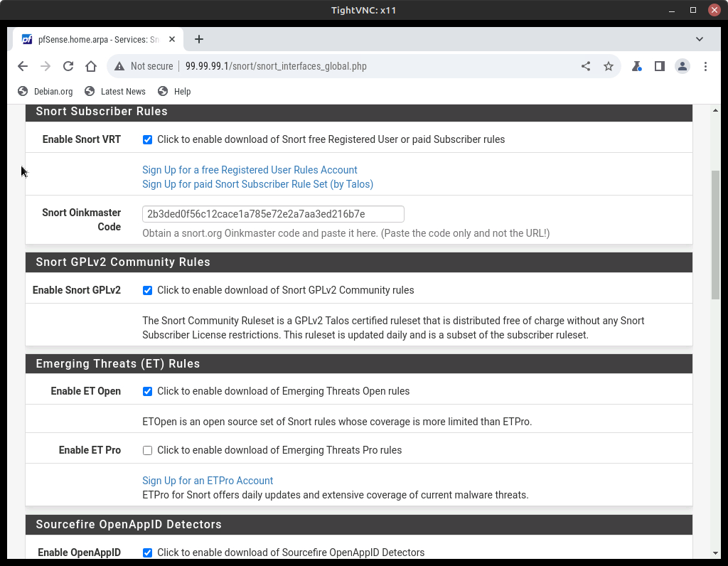Open the Debian.org bookmark
The height and width of the screenshot is (566, 728).
(x=45, y=92)
